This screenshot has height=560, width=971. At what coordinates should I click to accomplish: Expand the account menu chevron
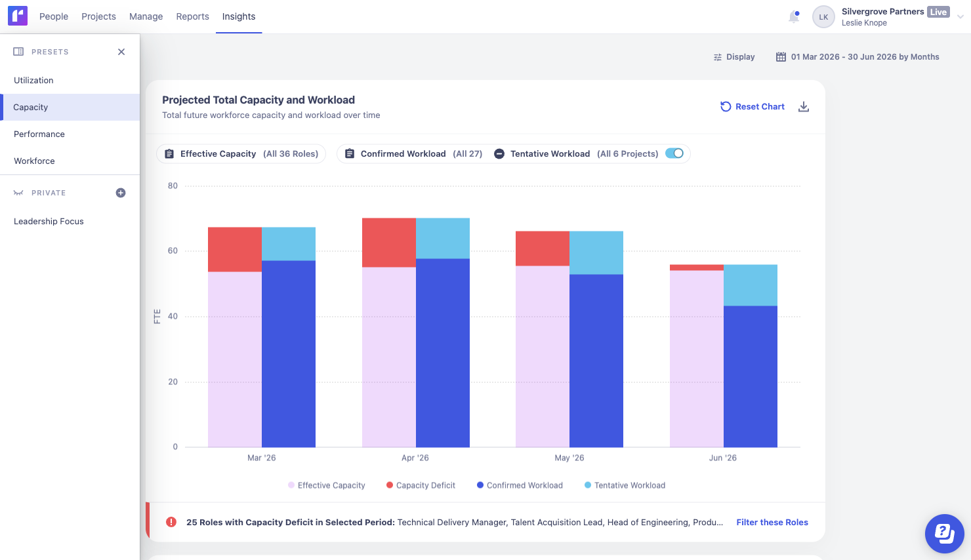(x=961, y=17)
